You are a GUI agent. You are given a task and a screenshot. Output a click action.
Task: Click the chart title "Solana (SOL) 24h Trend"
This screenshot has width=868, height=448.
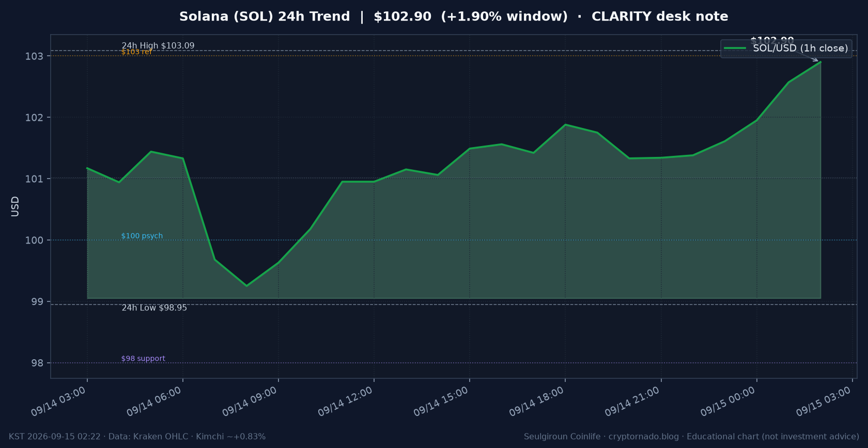coord(265,17)
